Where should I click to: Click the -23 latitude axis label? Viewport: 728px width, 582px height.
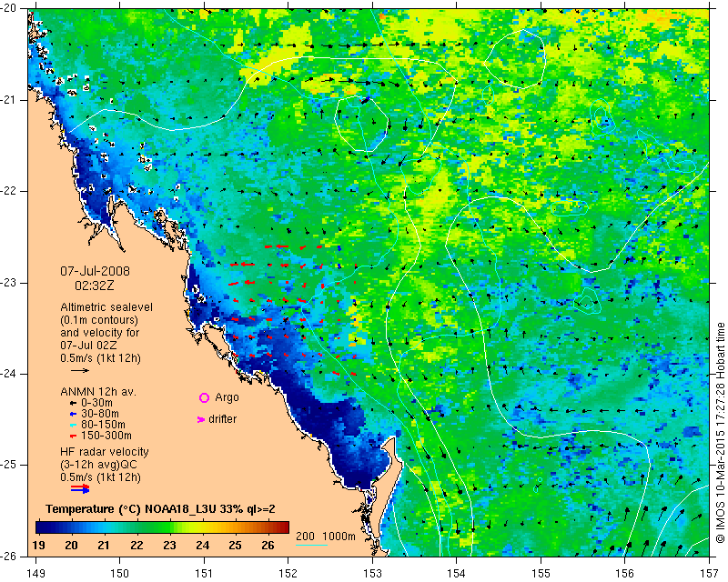8,283
